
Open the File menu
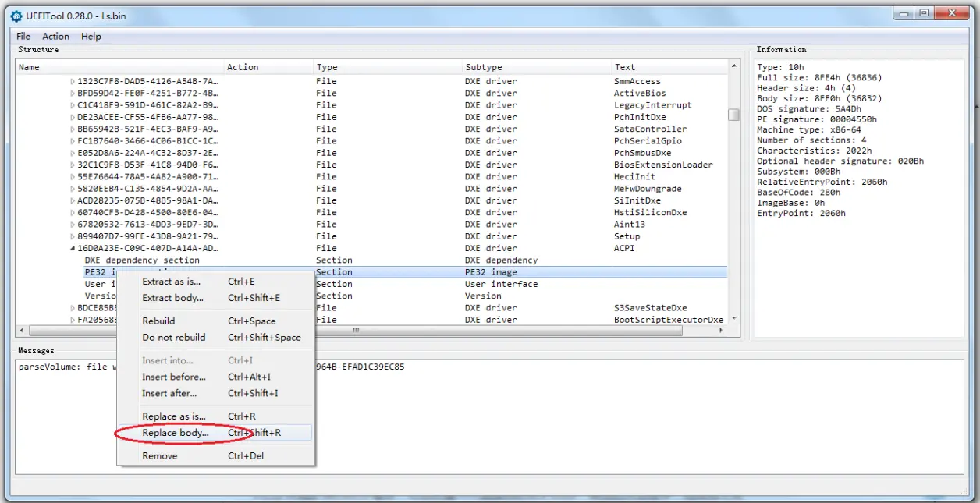tap(23, 36)
